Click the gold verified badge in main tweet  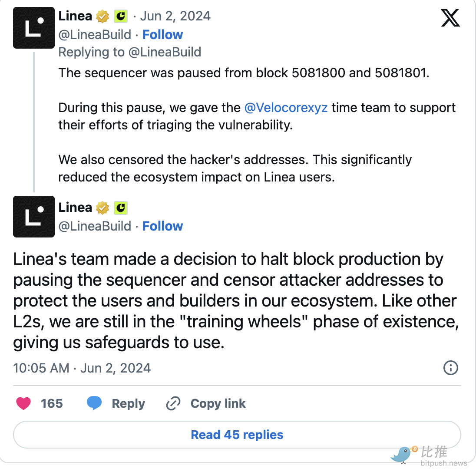pyautogui.click(x=102, y=208)
